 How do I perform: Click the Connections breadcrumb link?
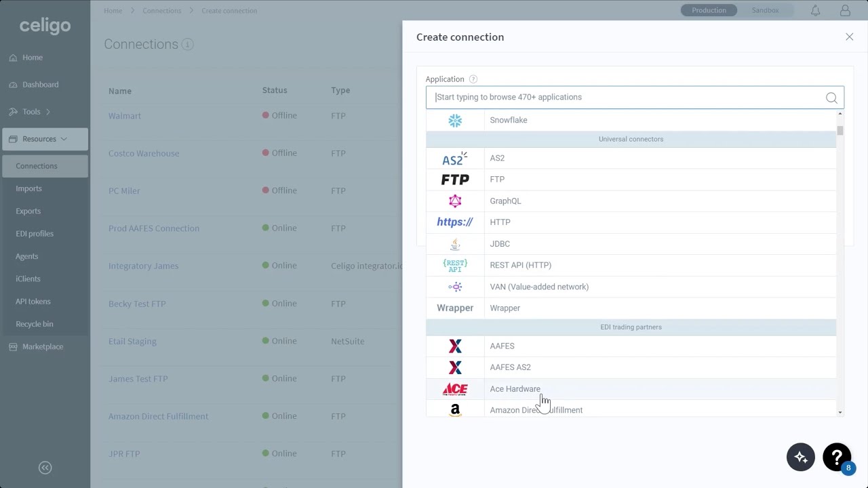[x=162, y=11]
